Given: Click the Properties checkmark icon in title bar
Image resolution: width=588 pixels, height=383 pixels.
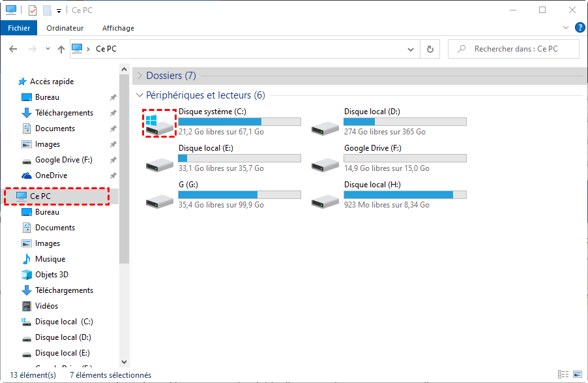Looking at the screenshot, I should tap(33, 10).
